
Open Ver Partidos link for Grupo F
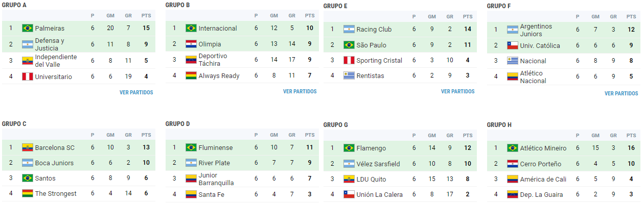(x=621, y=93)
